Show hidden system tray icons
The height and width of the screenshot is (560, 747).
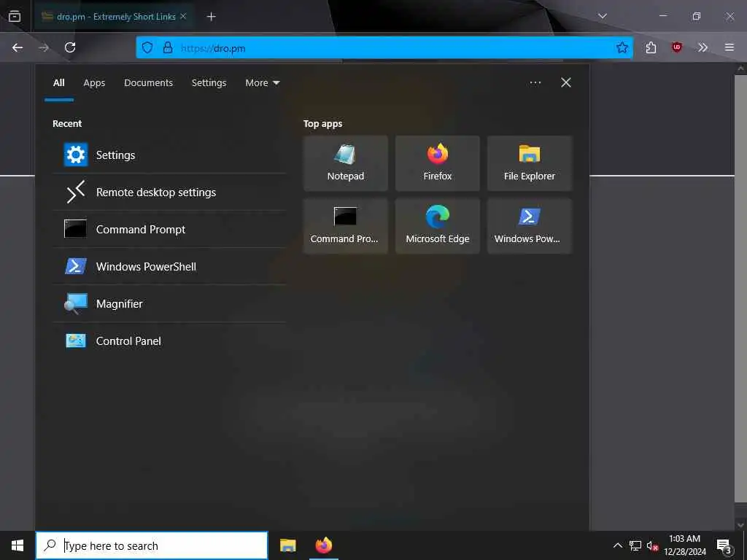pos(617,545)
